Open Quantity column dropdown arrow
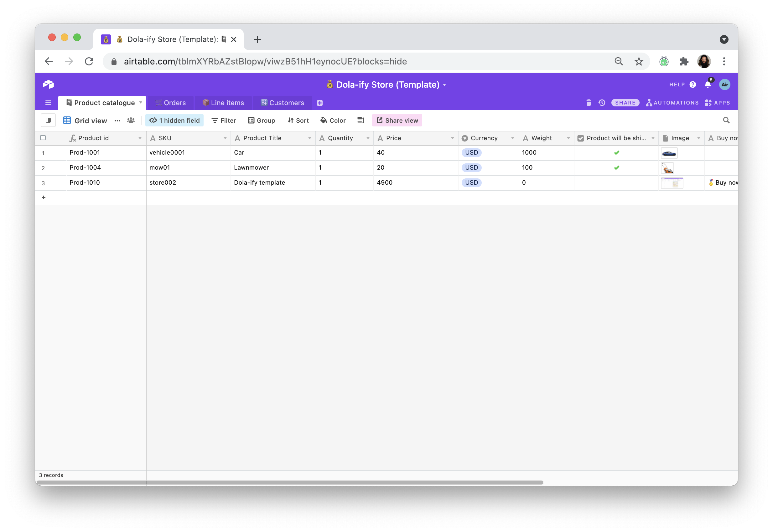The image size is (773, 532). tap(368, 138)
